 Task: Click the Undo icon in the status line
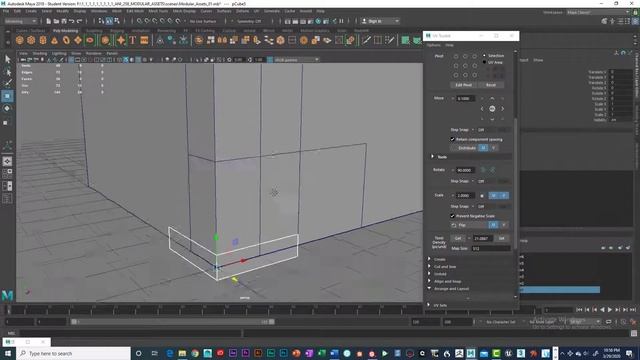(x=72, y=21)
